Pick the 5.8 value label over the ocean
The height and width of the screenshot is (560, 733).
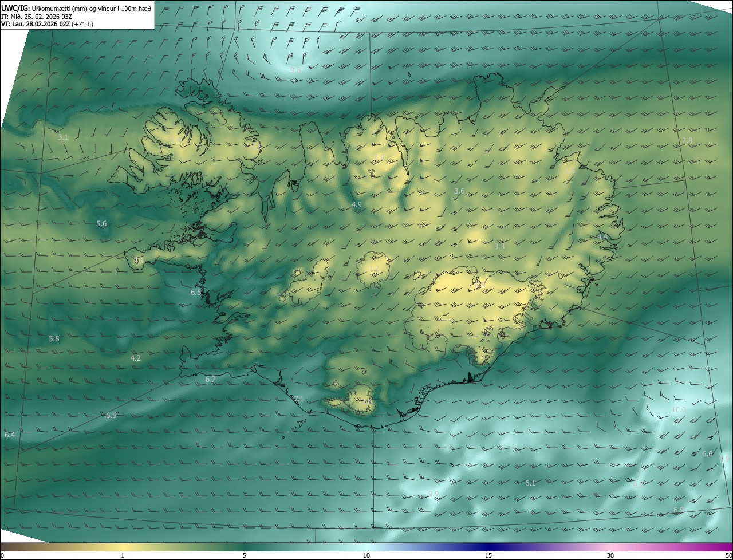(54, 339)
